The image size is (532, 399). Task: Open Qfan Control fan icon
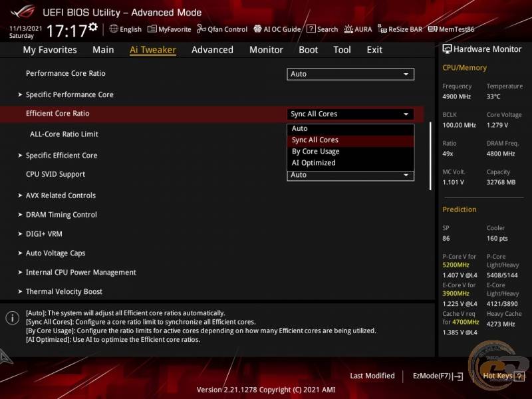(x=201, y=29)
